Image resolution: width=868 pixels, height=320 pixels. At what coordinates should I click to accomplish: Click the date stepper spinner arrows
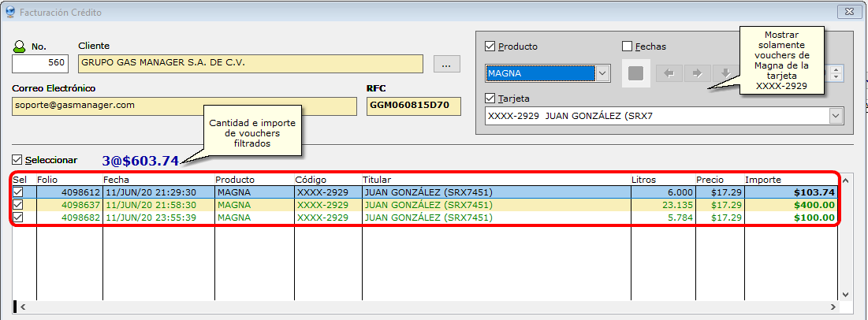[837, 73]
